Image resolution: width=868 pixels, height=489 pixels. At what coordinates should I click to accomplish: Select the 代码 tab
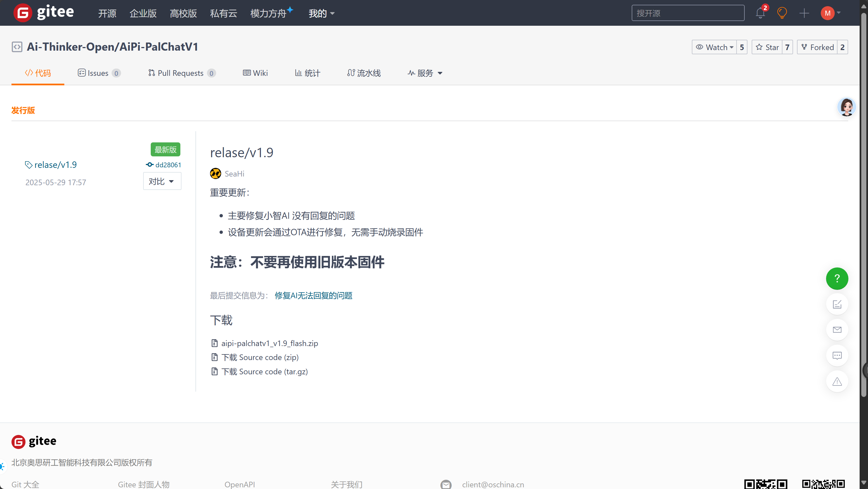pyautogui.click(x=38, y=73)
